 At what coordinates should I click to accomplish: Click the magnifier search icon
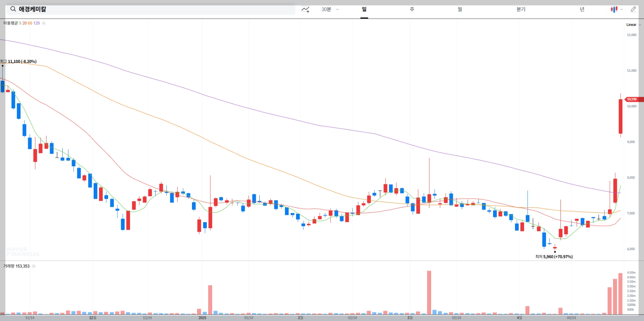point(13,9)
